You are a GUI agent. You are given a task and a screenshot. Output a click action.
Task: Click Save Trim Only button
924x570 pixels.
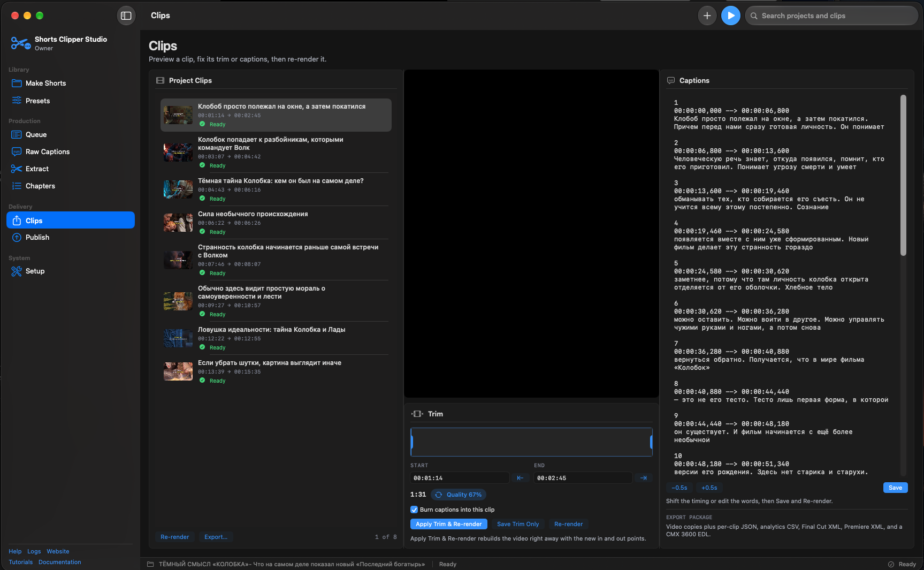pyautogui.click(x=518, y=524)
